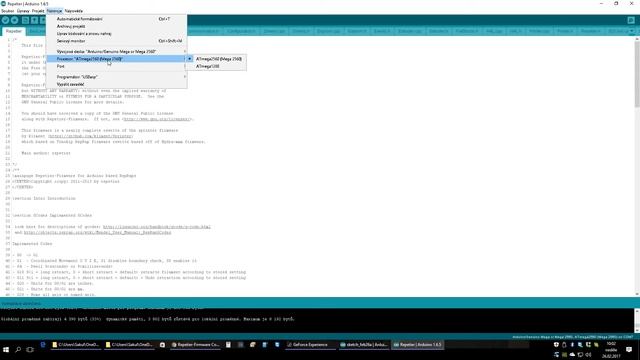Click the editor vertical scrollbar thumb
Viewport: 640px width, 360px height.
(637, 73)
